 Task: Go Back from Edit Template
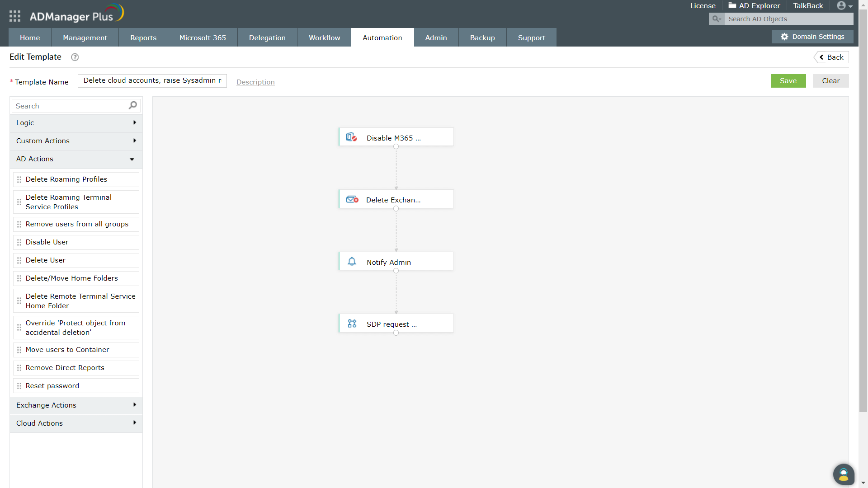(831, 57)
